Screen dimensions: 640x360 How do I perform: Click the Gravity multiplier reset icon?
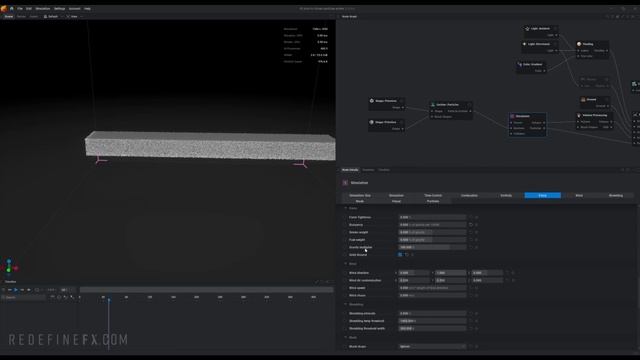471,247
